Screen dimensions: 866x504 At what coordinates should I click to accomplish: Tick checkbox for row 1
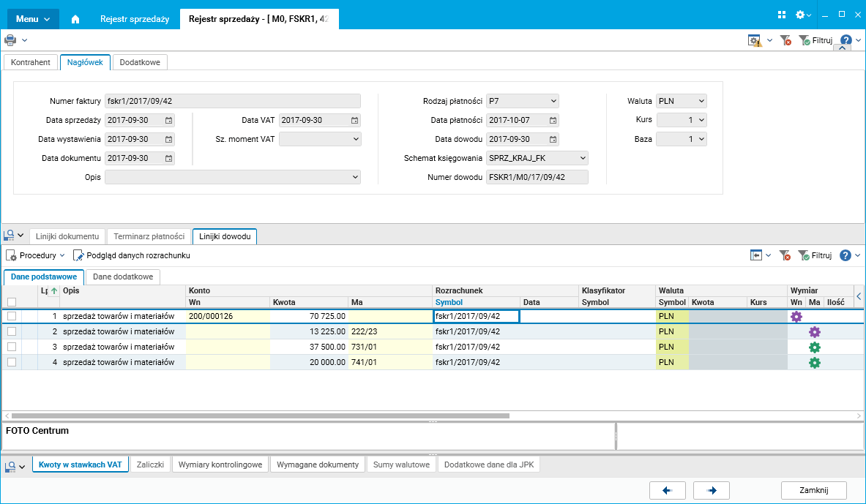coord(12,317)
